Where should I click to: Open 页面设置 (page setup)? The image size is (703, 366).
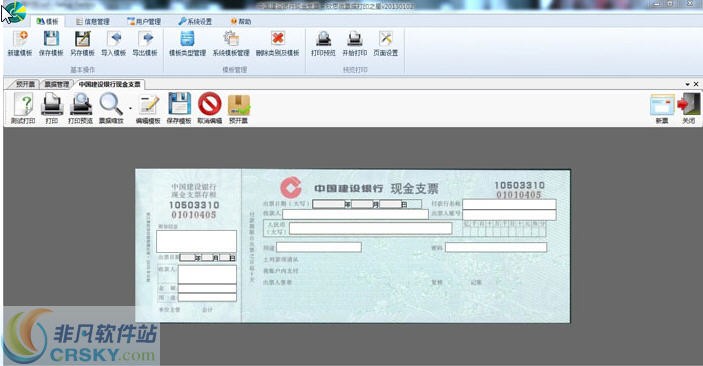click(x=386, y=44)
